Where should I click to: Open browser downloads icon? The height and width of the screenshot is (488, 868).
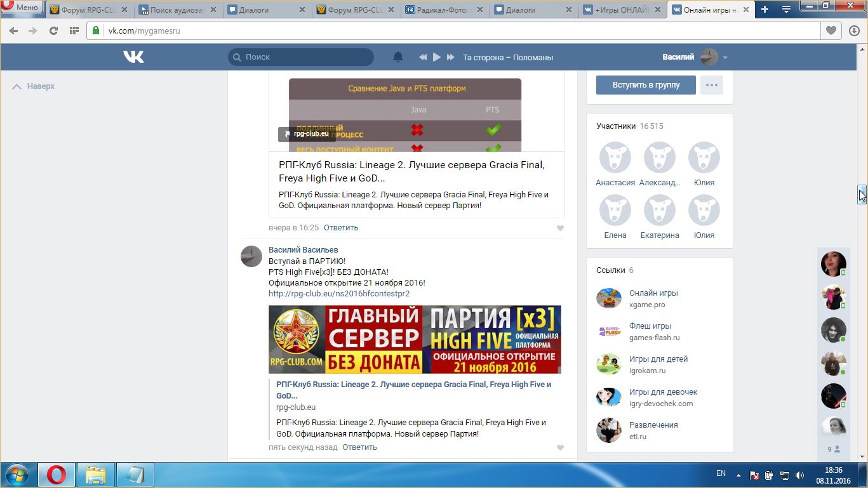click(x=854, y=30)
